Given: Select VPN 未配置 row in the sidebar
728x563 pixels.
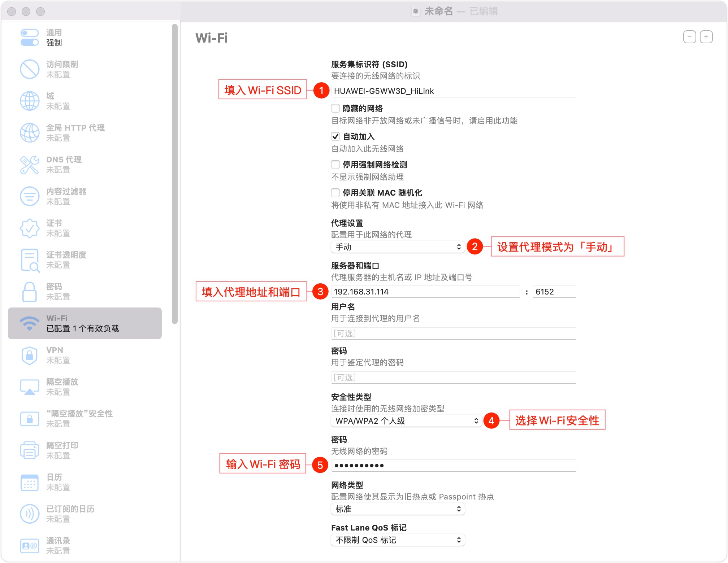Looking at the screenshot, I should 85,355.
